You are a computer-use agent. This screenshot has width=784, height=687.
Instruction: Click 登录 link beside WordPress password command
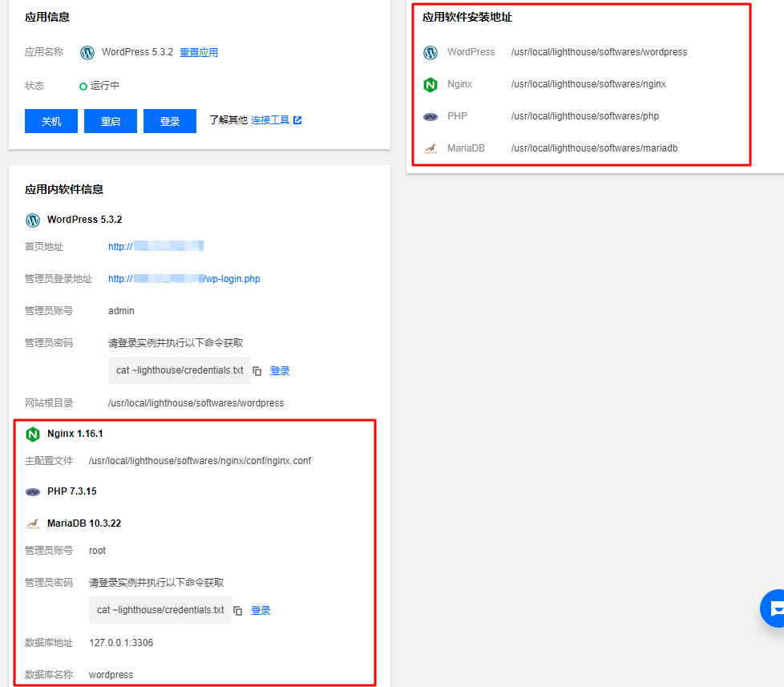pos(280,371)
